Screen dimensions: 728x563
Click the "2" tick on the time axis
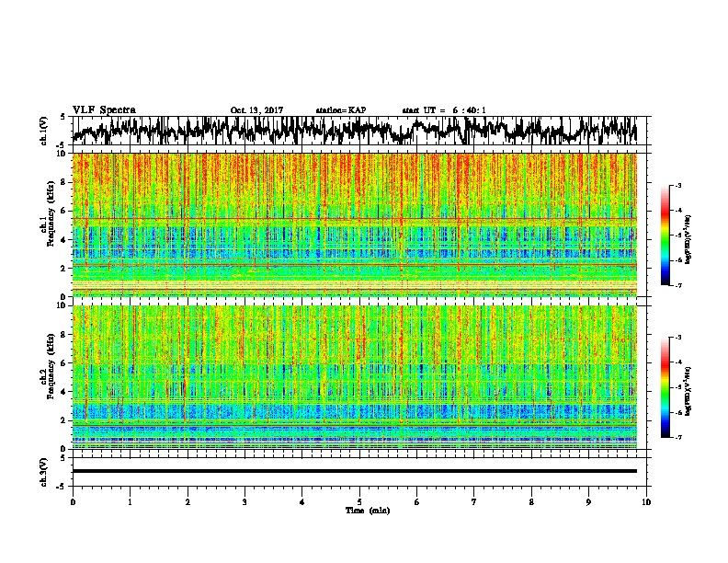click(188, 502)
